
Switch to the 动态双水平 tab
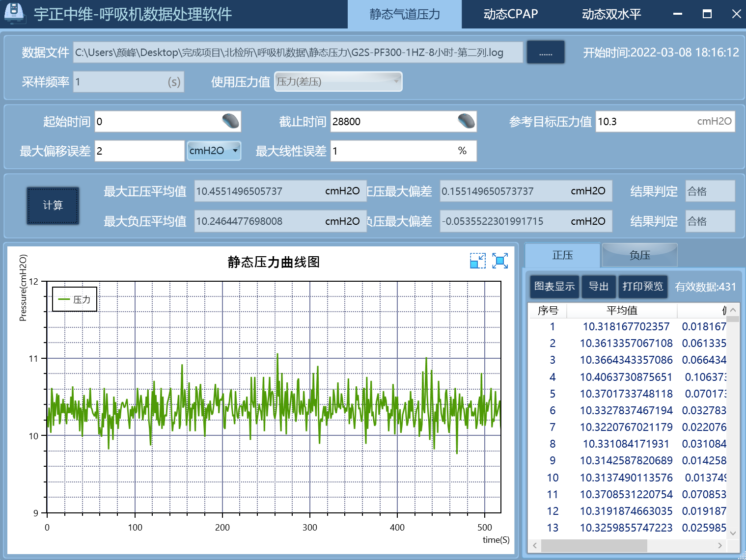[611, 14]
